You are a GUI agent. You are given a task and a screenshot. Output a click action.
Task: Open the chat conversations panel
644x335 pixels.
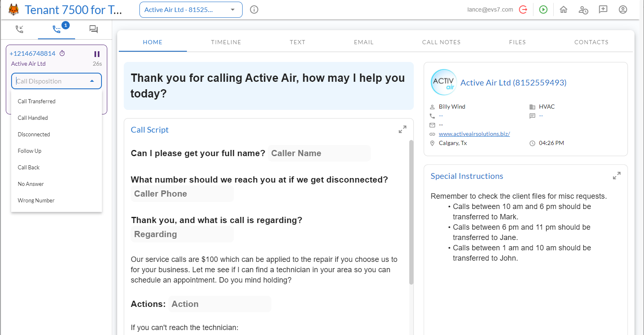point(93,29)
